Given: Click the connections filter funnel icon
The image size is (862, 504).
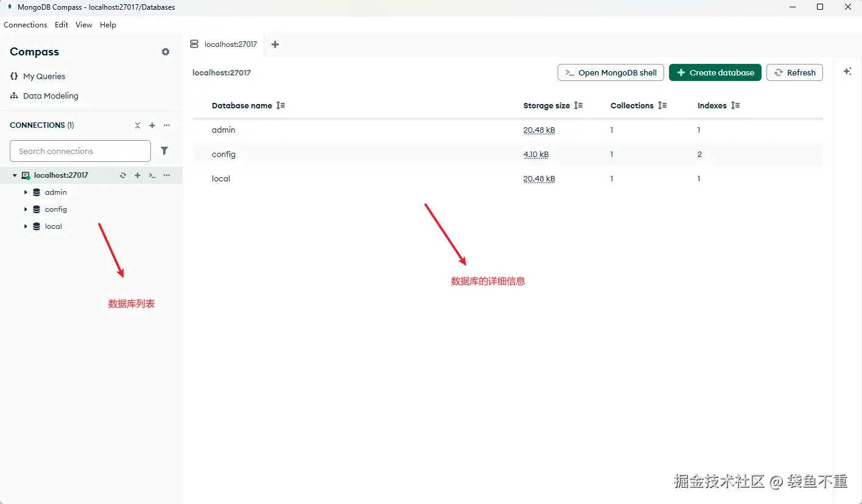Looking at the screenshot, I should pyautogui.click(x=164, y=151).
